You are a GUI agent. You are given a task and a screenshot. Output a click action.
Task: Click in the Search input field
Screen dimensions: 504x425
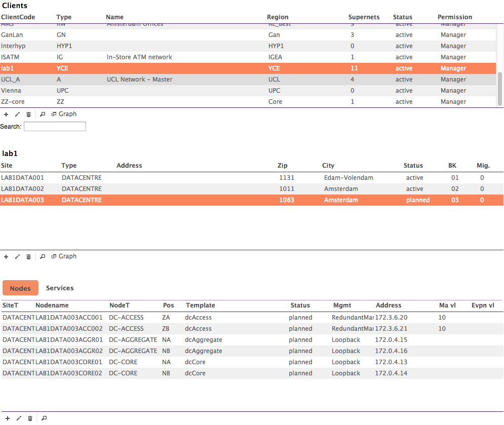tap(55, 127)
